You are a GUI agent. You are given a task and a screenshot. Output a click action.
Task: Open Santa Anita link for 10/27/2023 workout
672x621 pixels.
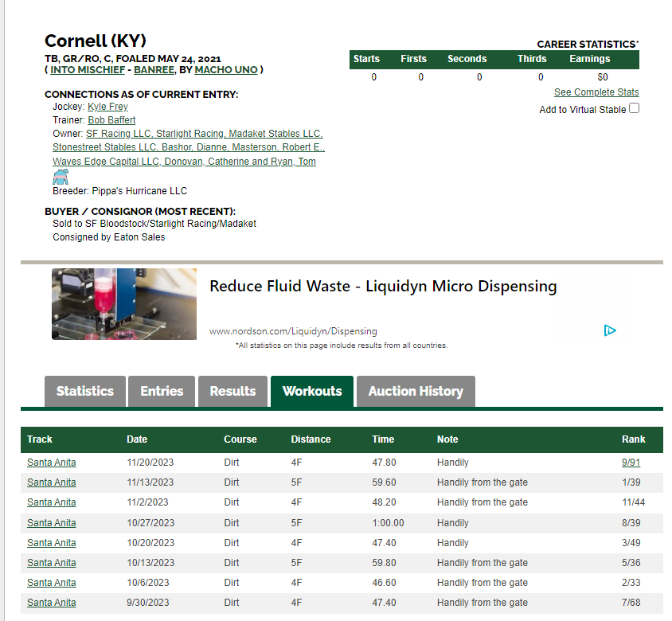pyautogui.click(x=52, y=523)
